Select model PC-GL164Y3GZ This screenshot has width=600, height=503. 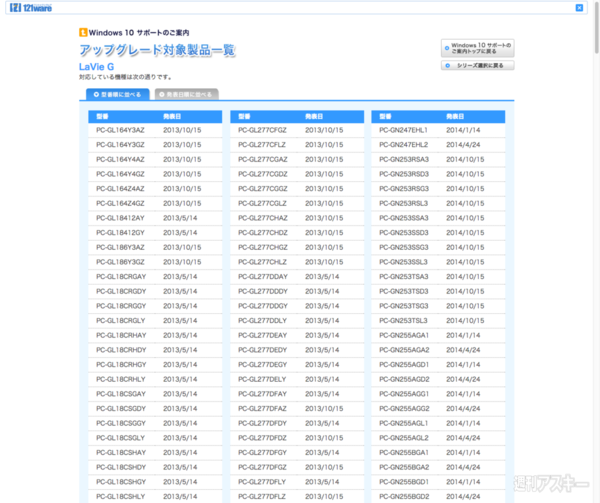point(120,145)
